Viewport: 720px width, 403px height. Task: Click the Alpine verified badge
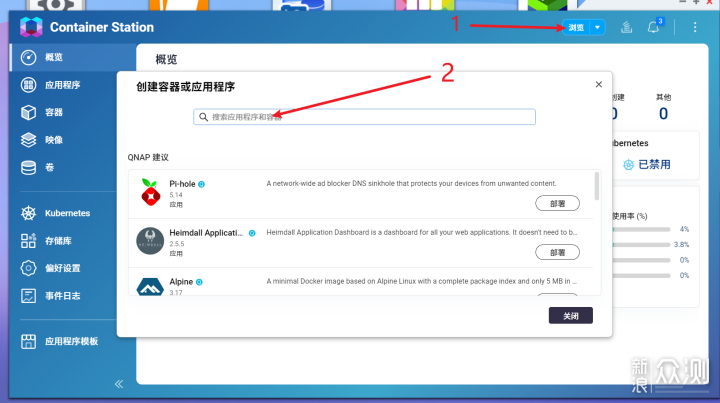point(199,282)
